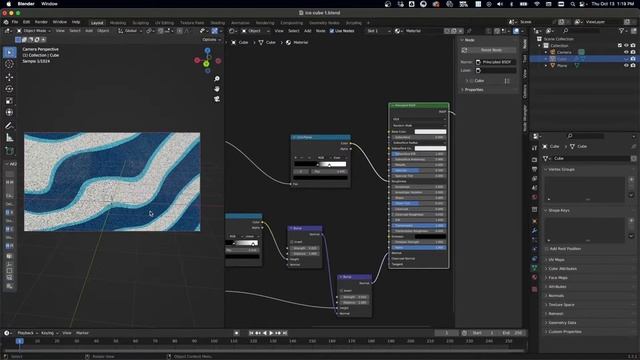Open the Playback menu in the timeline
This screenshot has width=640, height=360.
[x=27, y=333]
